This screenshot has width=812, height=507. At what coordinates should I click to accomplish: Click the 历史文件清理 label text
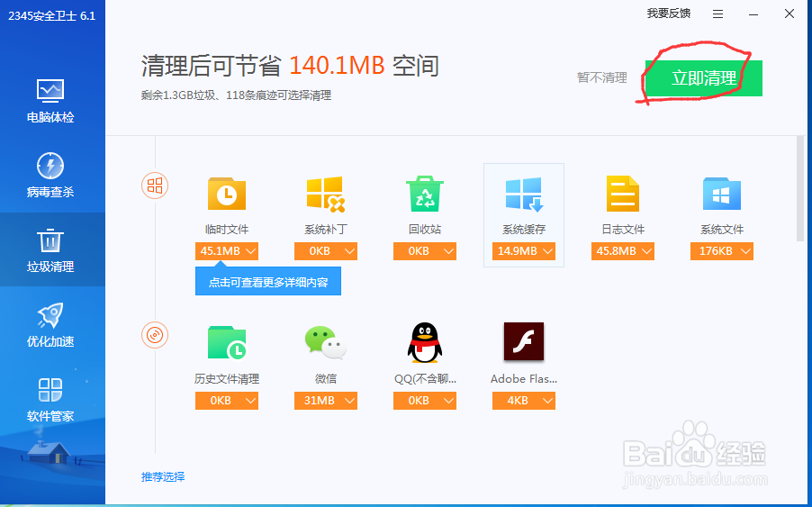point(226,379)
